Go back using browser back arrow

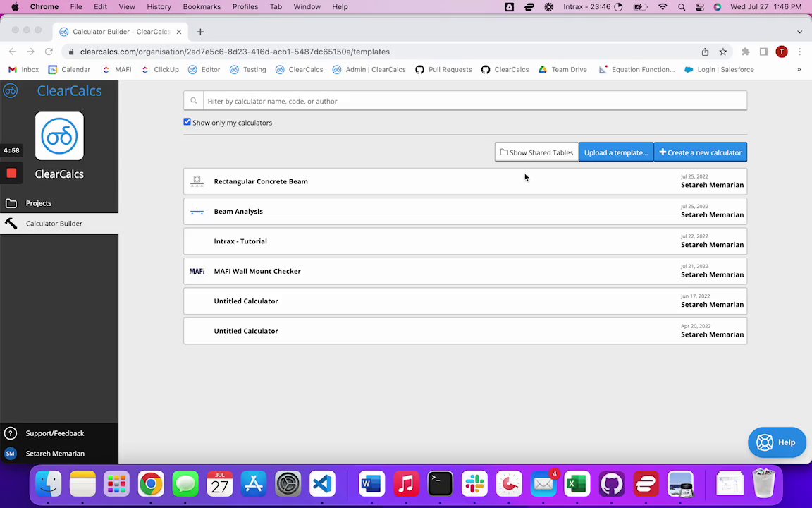pos(13,52)
